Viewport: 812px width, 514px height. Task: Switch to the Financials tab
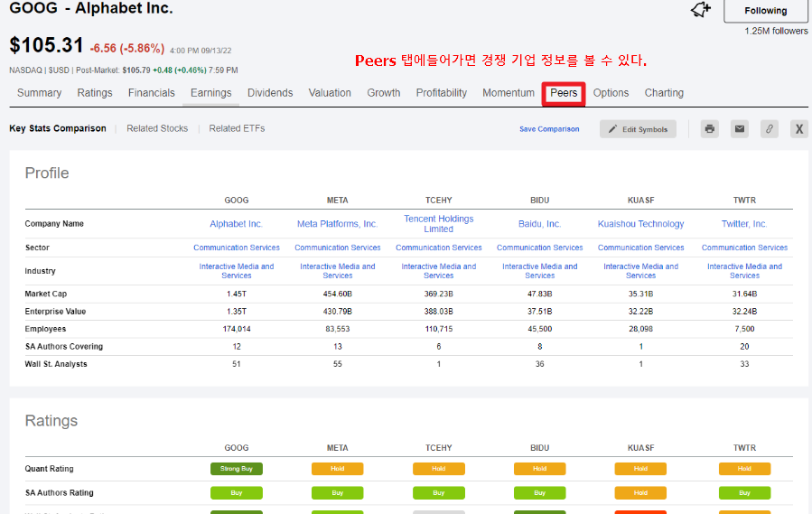(151, 93)
